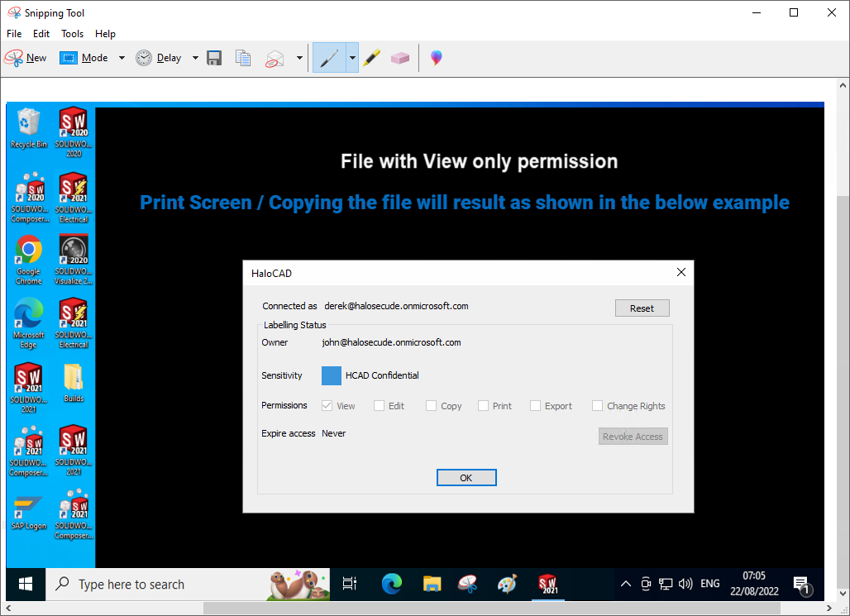Enable the Edit permission checkbox
850x616 pixels.
point(380,406)
